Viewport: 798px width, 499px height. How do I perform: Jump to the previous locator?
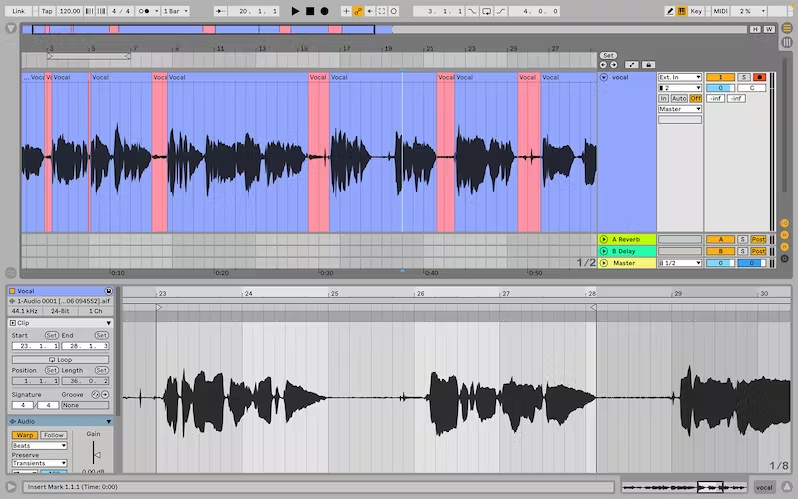point(603,65)
